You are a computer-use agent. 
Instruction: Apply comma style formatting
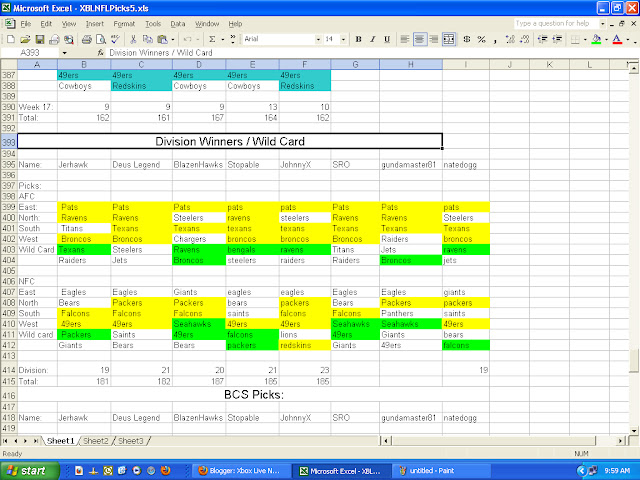tap(495, 39)
